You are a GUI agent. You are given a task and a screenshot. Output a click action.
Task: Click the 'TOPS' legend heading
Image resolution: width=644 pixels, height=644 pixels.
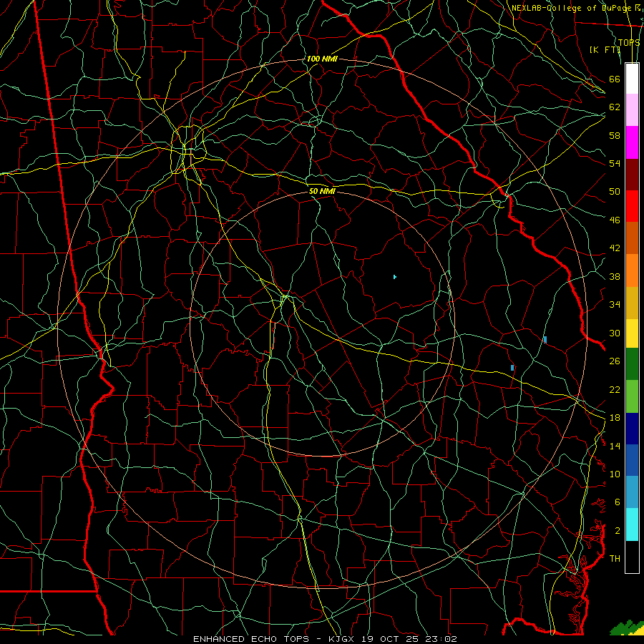(629, 42)
